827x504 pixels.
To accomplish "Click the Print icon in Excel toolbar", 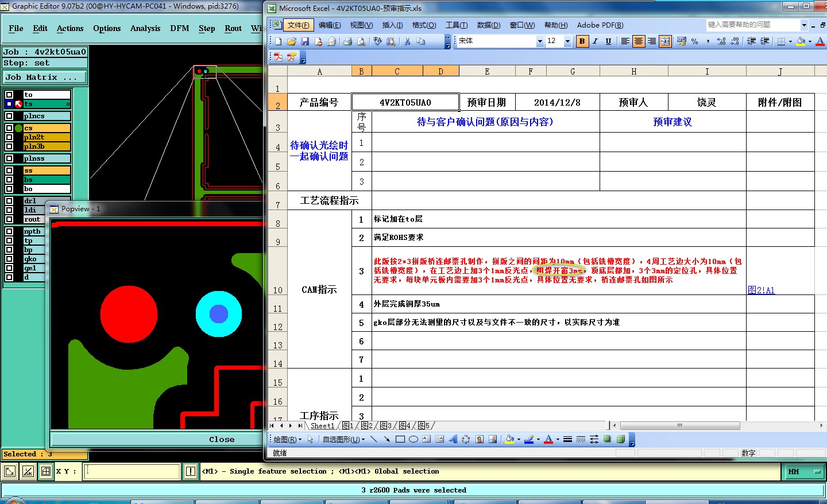I will coord(347,41).
